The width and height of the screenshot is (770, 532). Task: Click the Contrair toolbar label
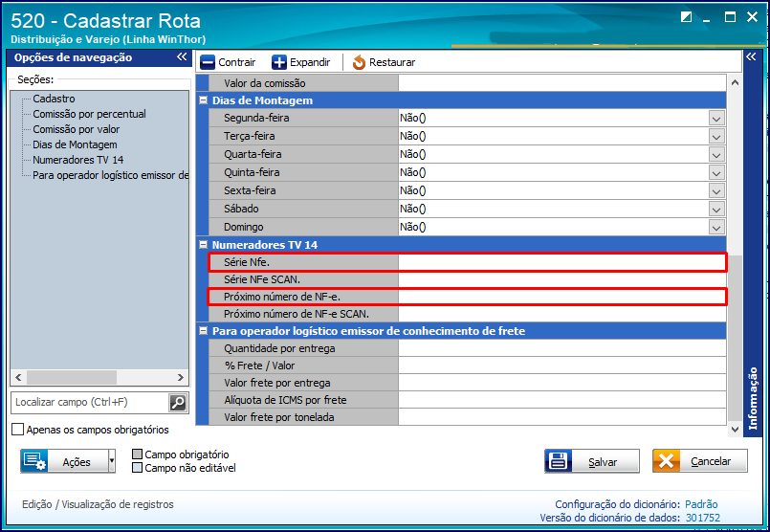pyautogui.click(x=237, y=62)
